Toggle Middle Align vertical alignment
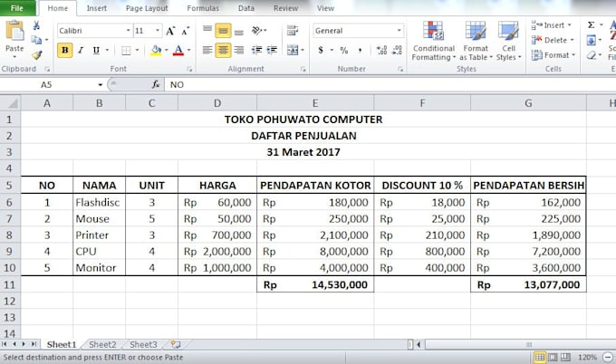 point(223,31)
